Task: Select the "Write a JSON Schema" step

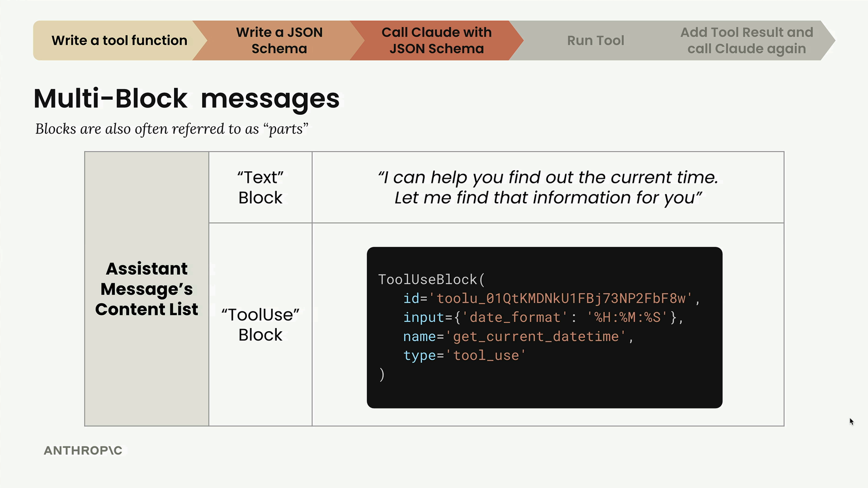Action: [279, 41]
